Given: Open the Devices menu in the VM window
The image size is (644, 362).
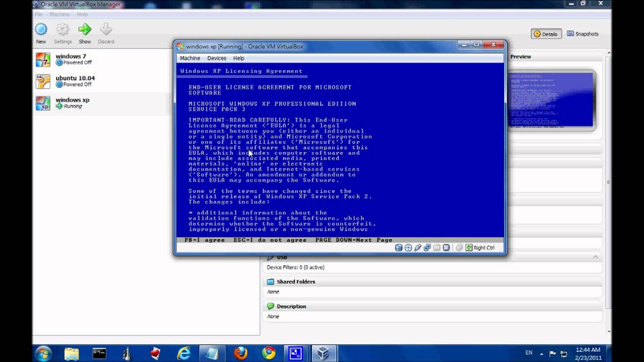Looking at the screenshot, I should click(x=217, y=58).
